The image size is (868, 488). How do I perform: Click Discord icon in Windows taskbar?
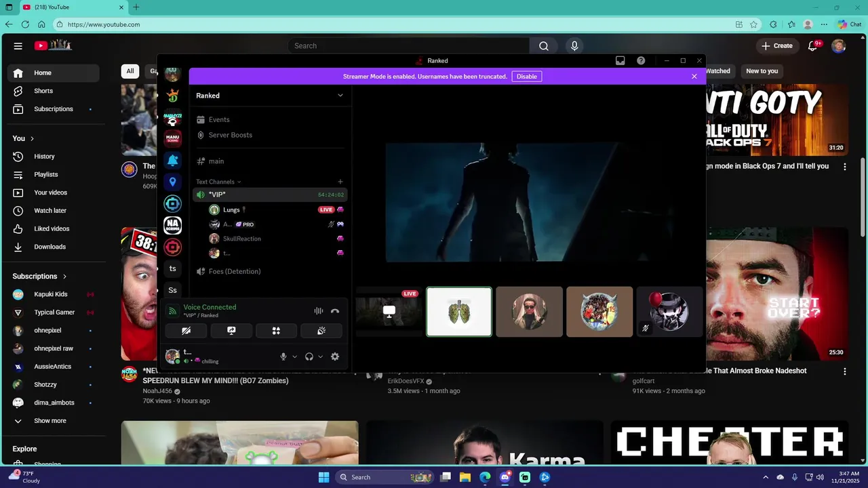point(505,477)
